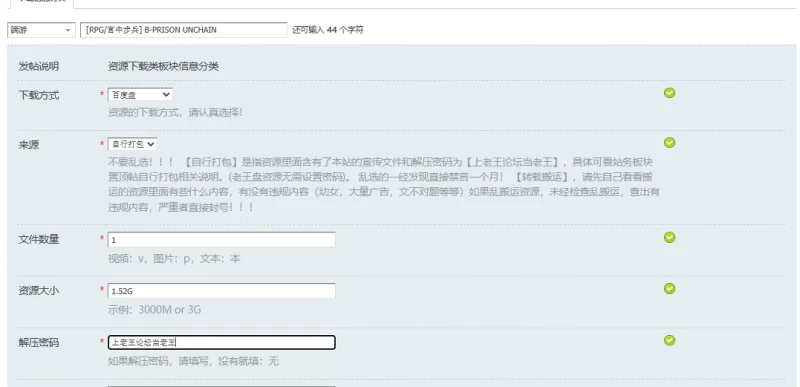
Task: Open the 端游 category dropdown
Action: 41,30
